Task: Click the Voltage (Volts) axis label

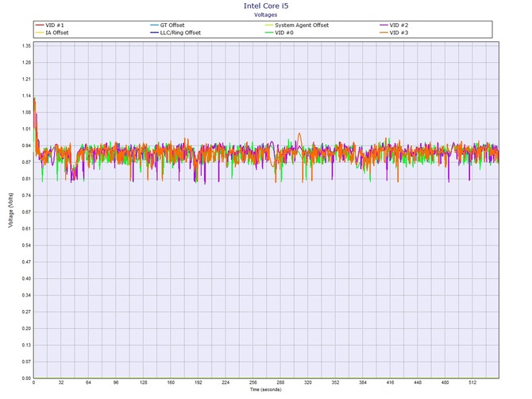Action: click(x=11, y=210)
